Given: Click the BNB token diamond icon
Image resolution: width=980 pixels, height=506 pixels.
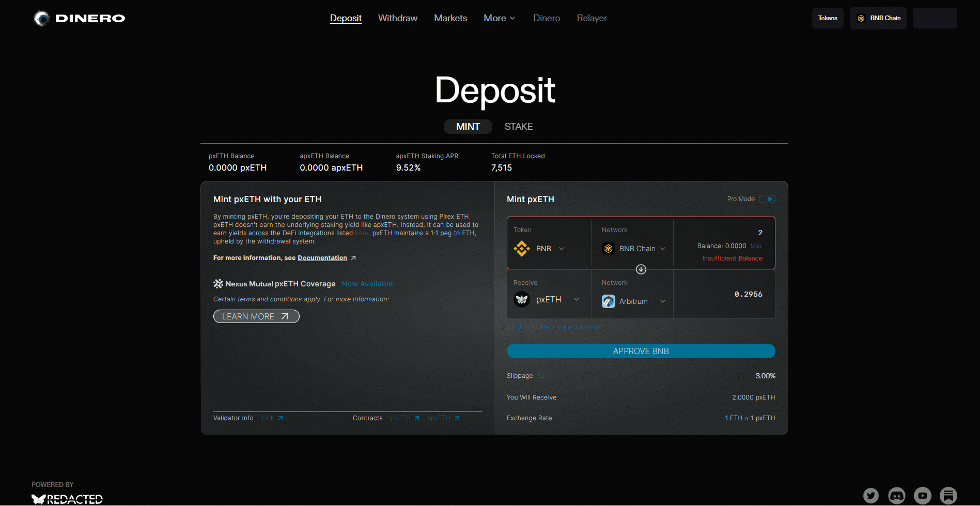Looking at the screenshot, I should pyautogui.click(x=522, y=249).
